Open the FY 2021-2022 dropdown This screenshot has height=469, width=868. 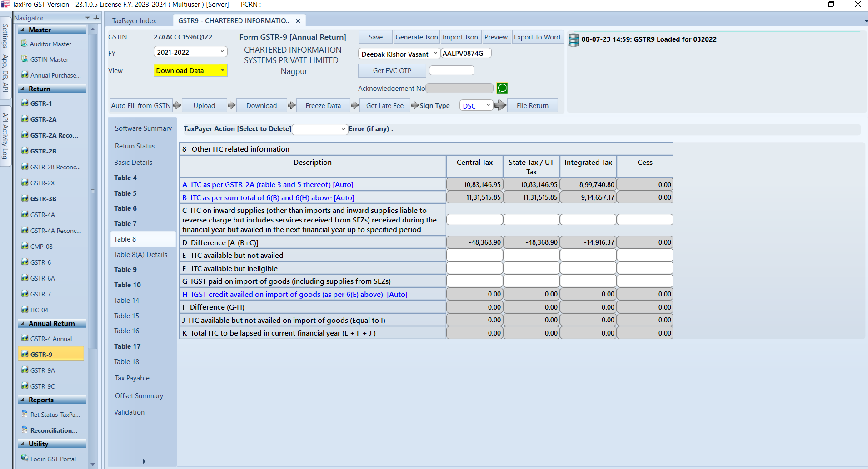point(222,52)
